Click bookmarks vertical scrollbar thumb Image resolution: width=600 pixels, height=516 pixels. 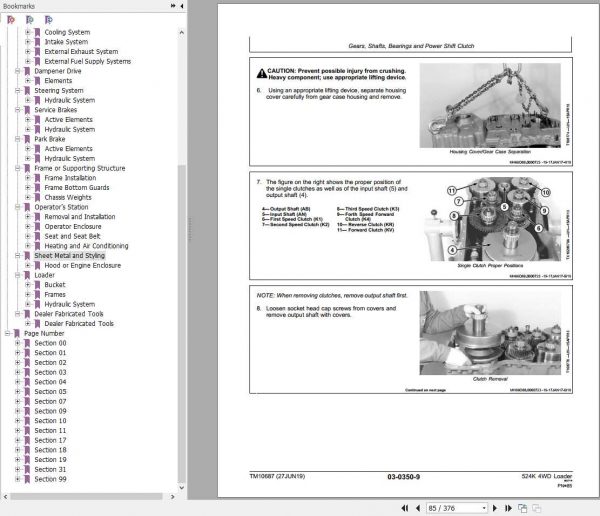pyautogui.click(x=182, y=323)
